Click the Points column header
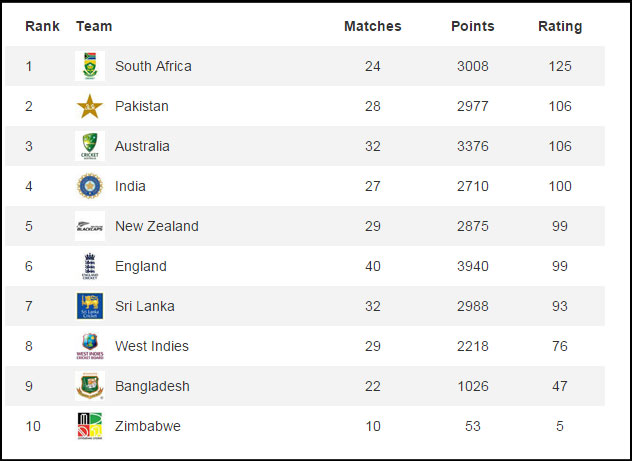The height and width of the screenshot is (461, 632). coord(472,26)
